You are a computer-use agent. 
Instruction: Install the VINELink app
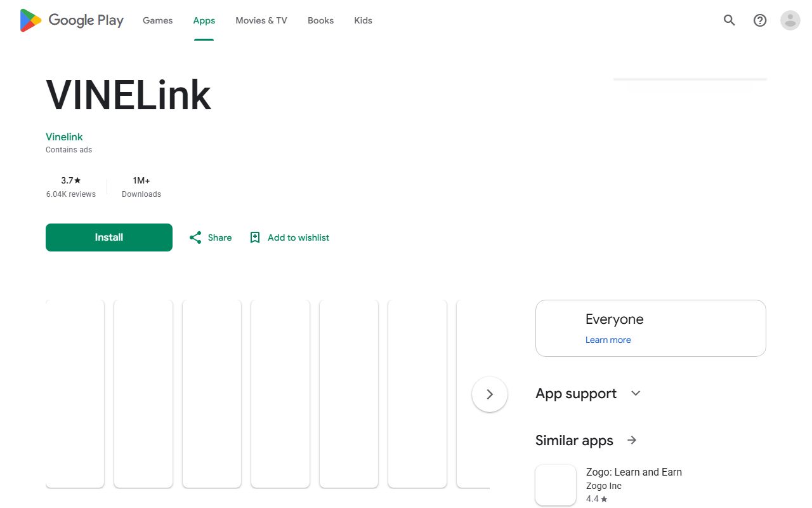click(x=109, y=237)
